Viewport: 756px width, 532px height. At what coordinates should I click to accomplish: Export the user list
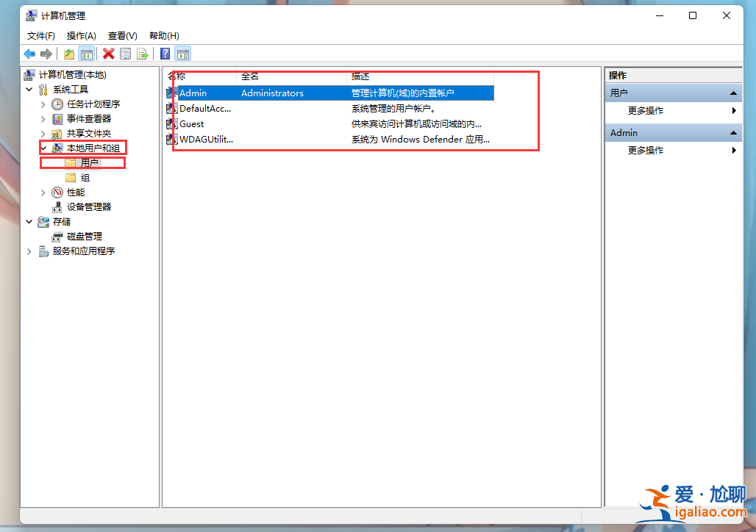141,53
